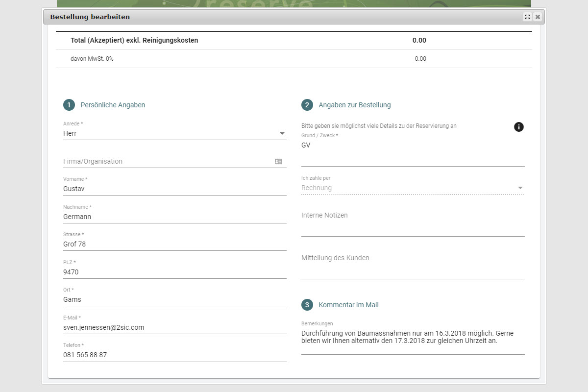Screen dimensions: 588x392
Task: Click the step 1 number badge
Action: click(x=69, y=105)
